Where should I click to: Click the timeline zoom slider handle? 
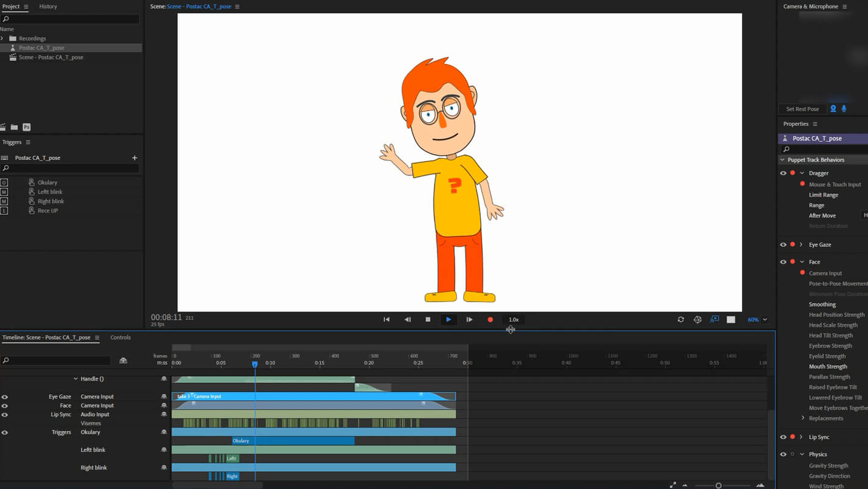718,485
